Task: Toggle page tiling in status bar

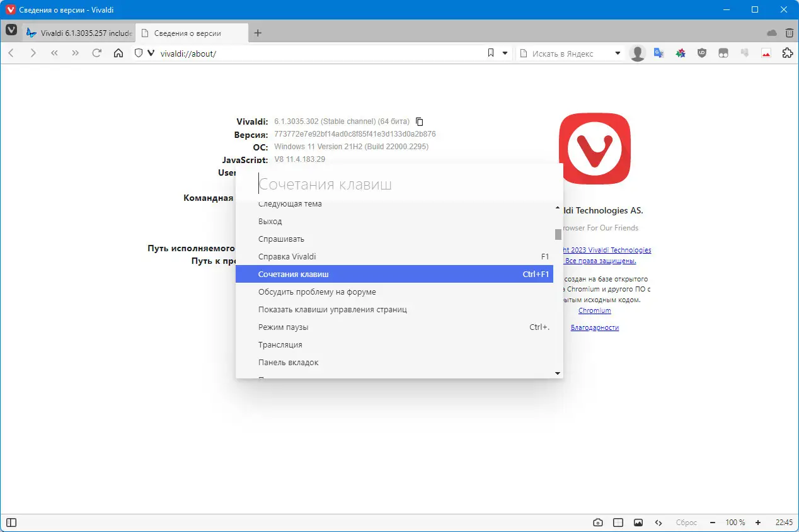Action: click(618, 523)
